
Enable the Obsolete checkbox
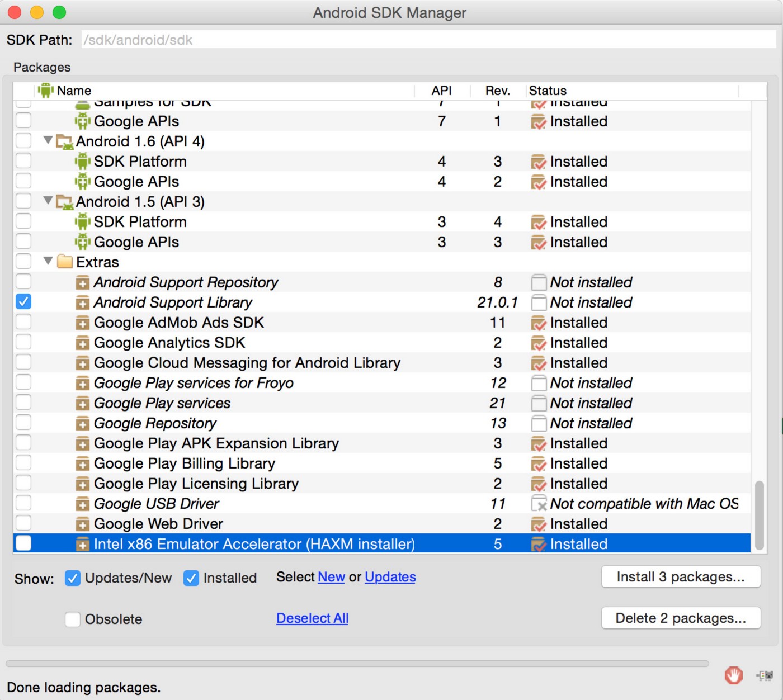(73, 619)
